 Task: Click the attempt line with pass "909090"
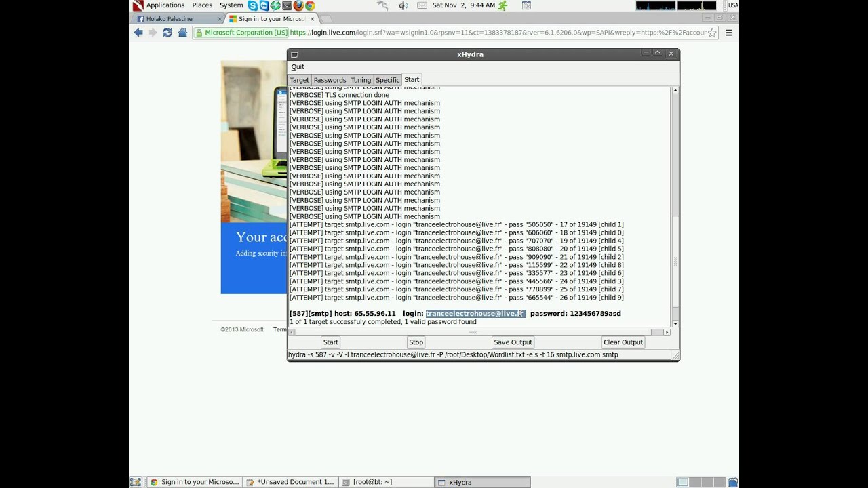[x=456, y=257]
